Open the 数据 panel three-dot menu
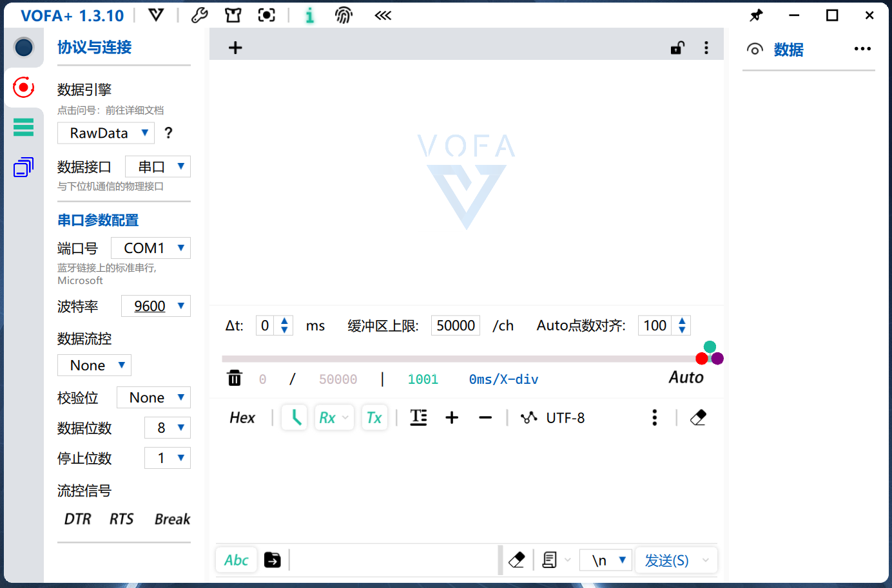The width and height of the screenshot is (892, 588). tap(862, 49)
